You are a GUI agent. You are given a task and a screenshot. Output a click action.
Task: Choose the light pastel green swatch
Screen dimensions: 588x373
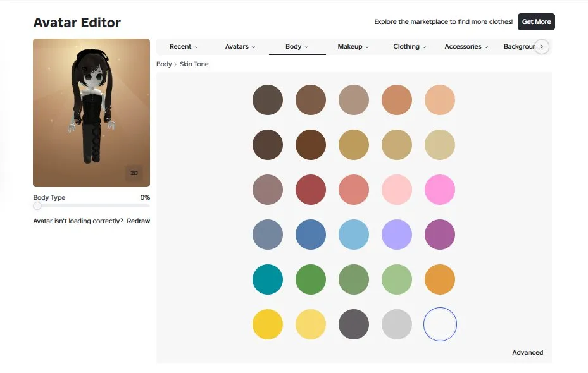397,279
